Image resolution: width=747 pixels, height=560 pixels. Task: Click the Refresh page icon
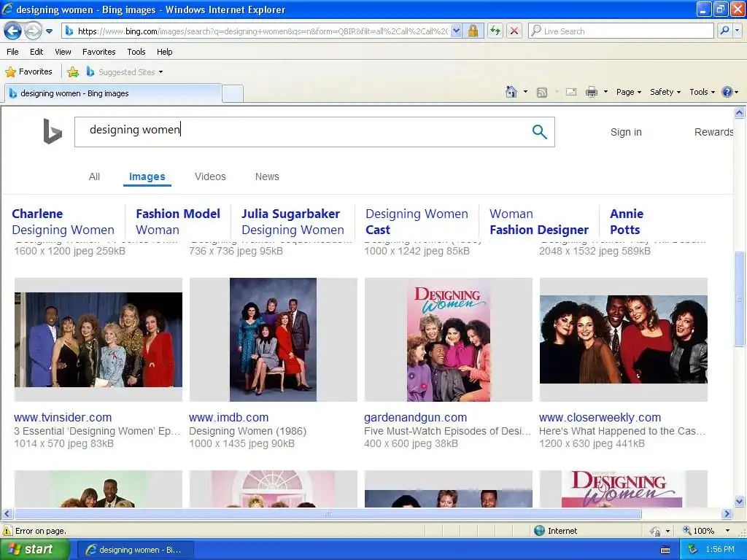click(x=495, y=31)
